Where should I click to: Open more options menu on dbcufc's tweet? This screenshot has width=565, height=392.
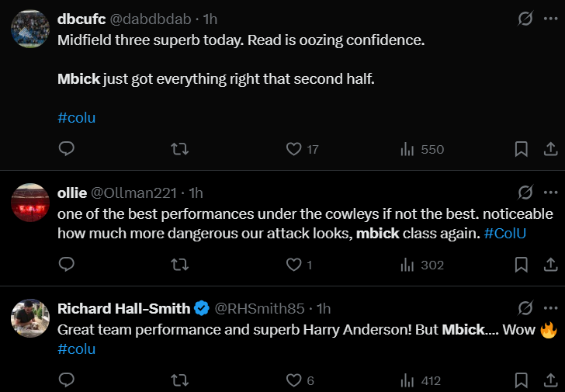pos(550,19)
